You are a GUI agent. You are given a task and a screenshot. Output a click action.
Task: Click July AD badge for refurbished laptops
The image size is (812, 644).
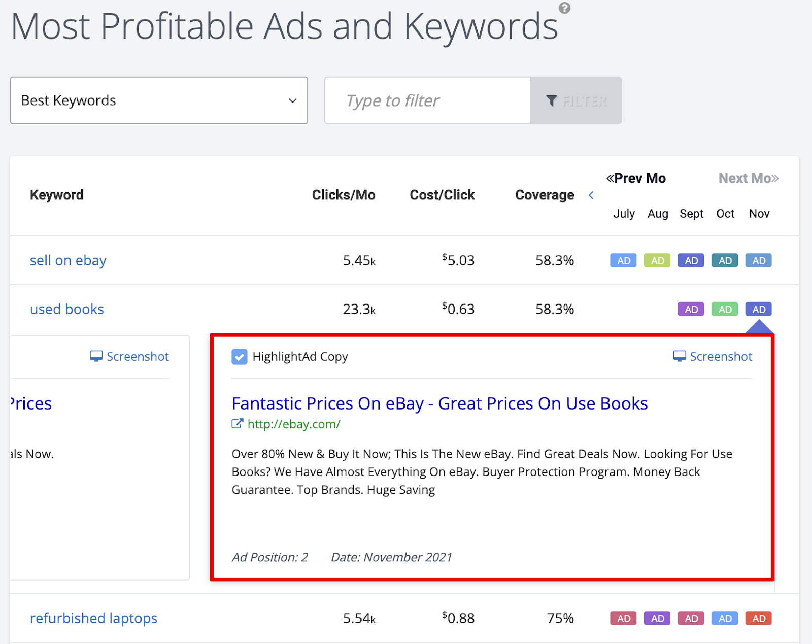coord(624,619)
